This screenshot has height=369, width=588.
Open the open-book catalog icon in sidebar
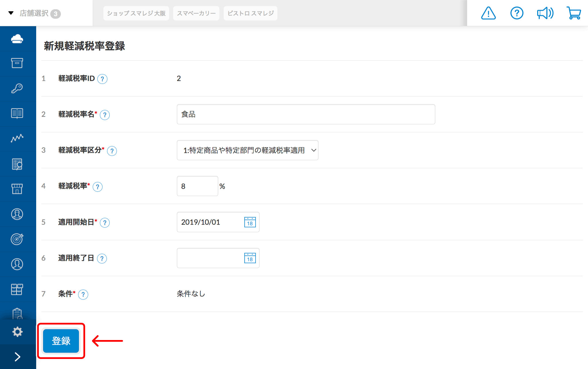coord(17,113)
